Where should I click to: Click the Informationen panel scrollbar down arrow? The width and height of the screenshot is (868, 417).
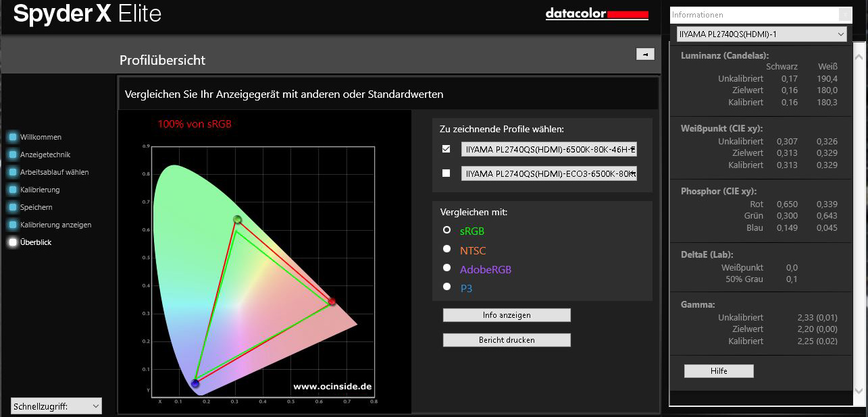point(859,391)
